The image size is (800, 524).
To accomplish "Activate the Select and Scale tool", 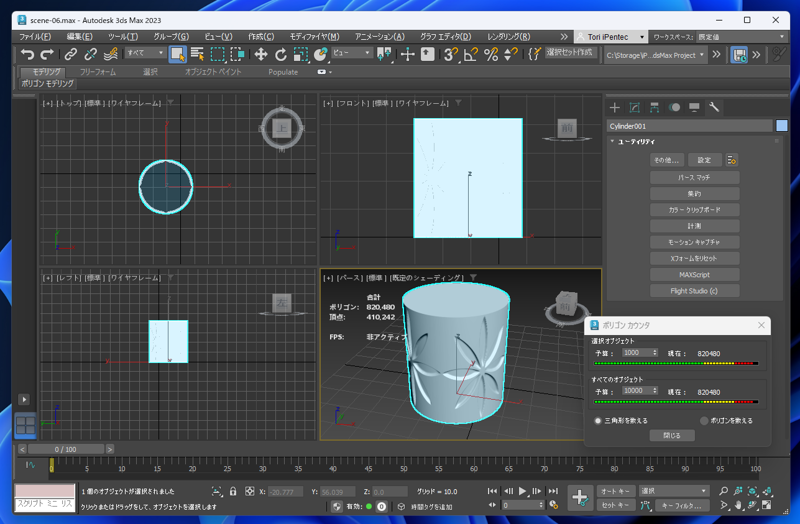I will 301,54.
